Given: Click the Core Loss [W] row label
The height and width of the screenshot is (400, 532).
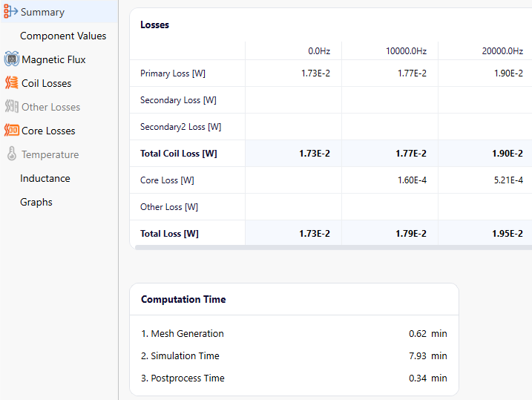Looking at the screenshot, I should point(167,180).
